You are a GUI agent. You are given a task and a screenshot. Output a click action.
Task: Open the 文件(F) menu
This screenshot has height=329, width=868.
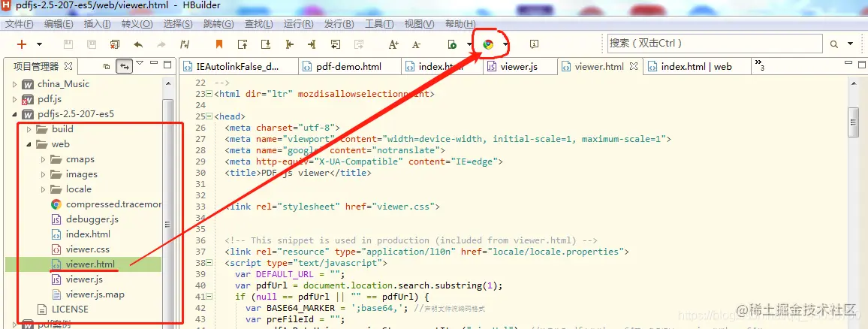click(20, 24)
